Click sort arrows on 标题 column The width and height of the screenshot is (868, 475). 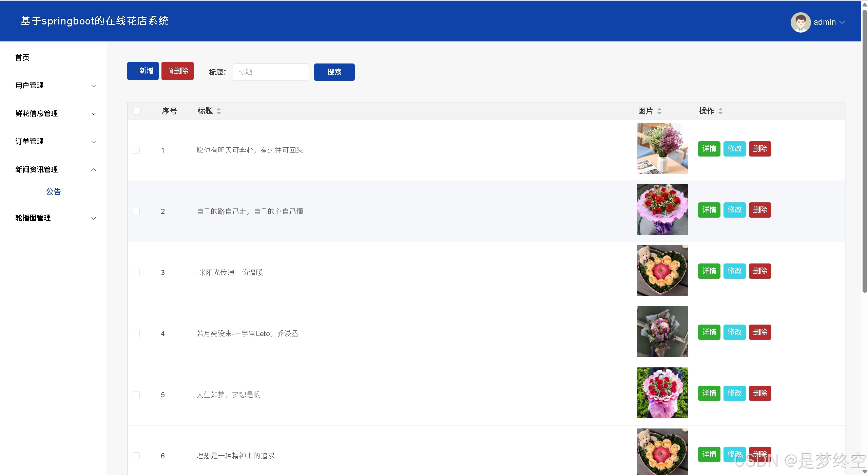click(x=218, y=111)
